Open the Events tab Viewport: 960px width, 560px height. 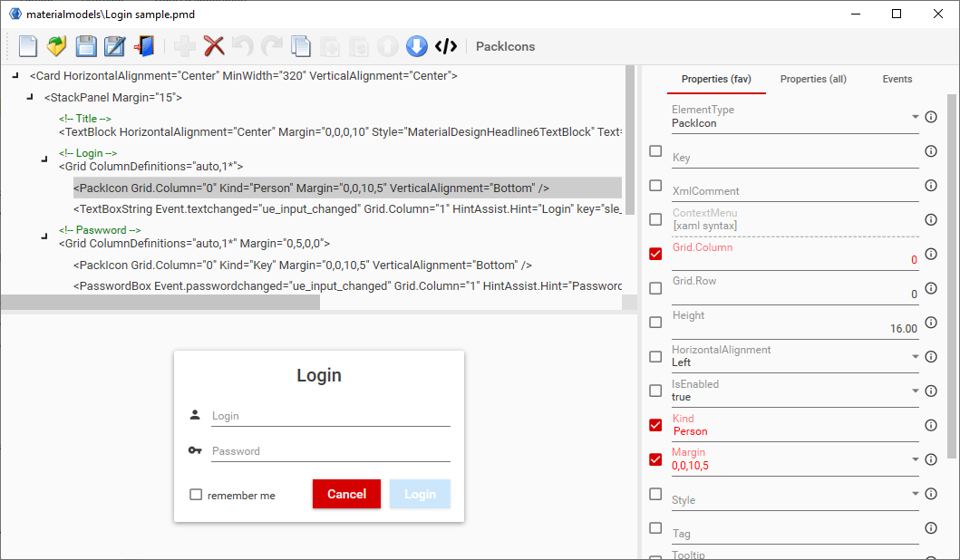tap(897, 79)
